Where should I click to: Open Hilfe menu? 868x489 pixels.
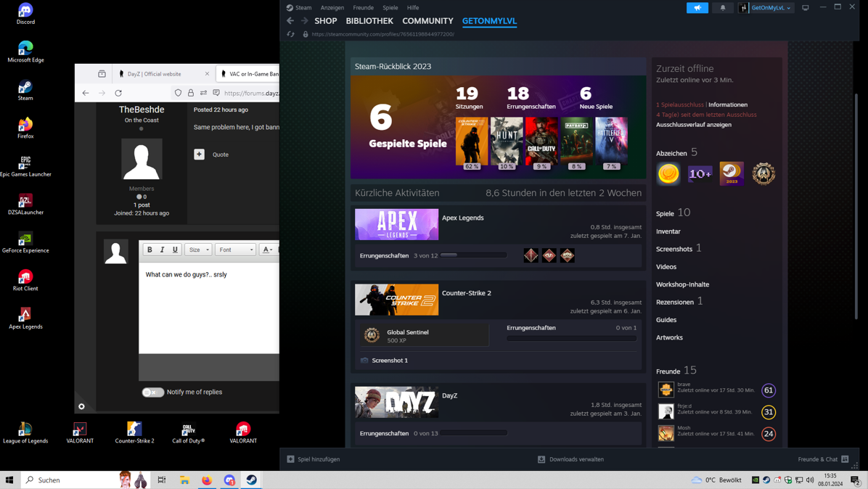click(x=413, y=8)
